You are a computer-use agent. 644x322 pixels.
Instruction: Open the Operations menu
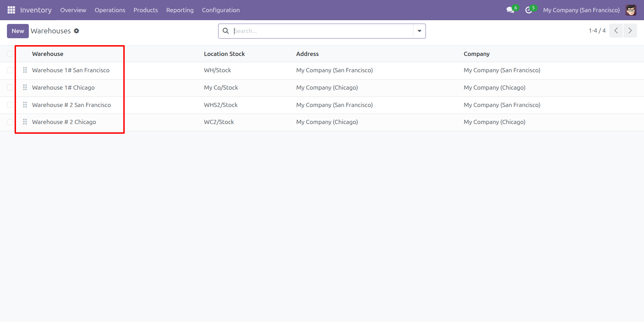pyautogui.click(x=110, y=10)
